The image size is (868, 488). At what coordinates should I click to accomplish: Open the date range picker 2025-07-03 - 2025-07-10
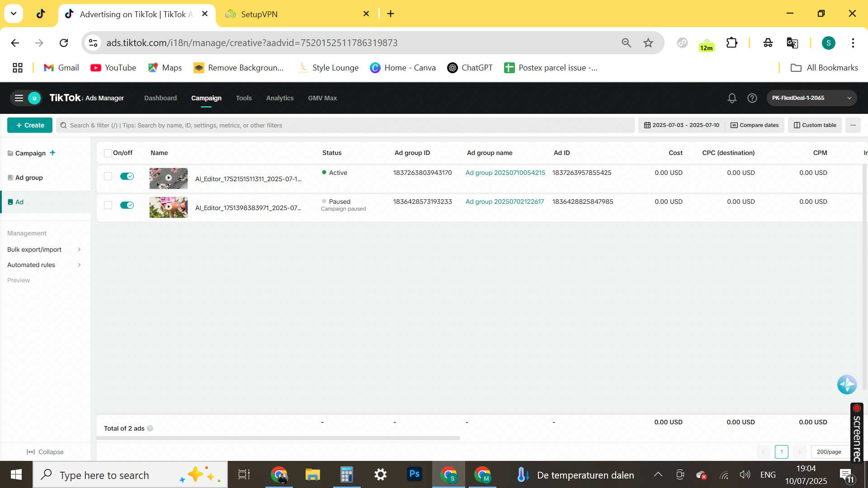(x=681, y=125)
